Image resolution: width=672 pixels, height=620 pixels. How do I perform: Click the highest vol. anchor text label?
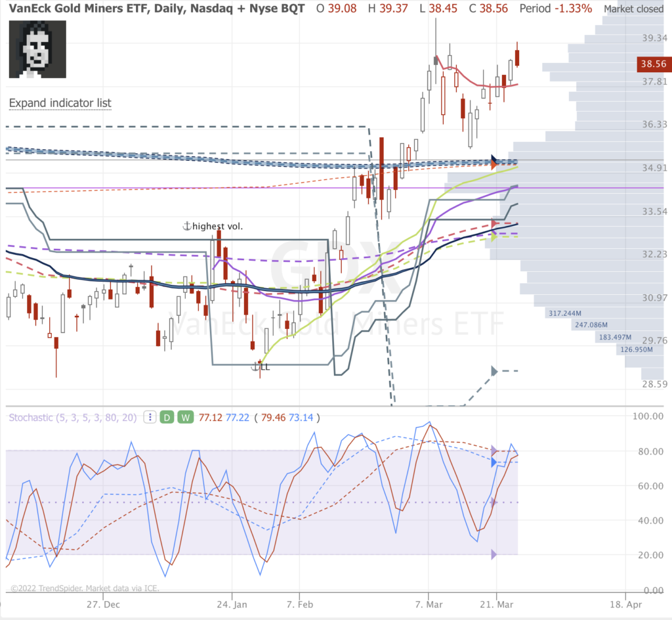click(217, 227)
